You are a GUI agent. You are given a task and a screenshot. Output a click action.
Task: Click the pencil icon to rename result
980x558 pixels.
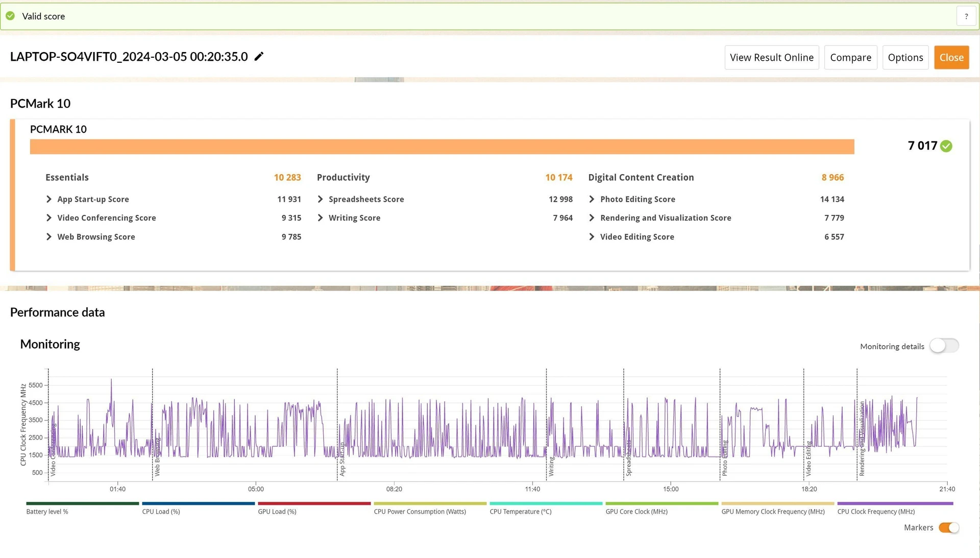259,56
